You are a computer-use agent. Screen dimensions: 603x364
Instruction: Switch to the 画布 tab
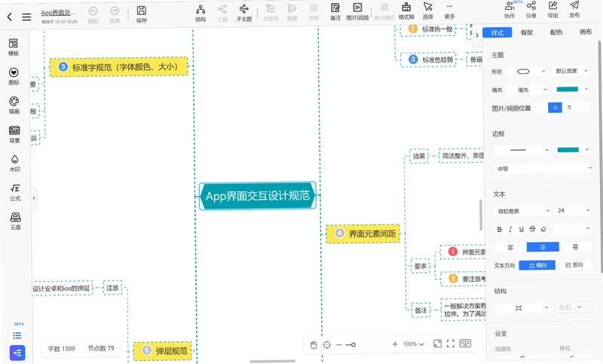[x=586, y=32]
